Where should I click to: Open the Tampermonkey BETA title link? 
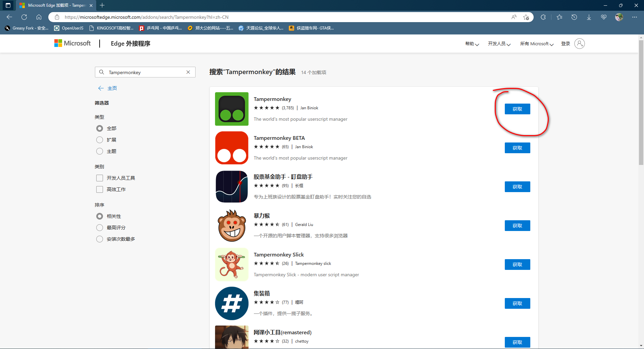tap(279, 138)
